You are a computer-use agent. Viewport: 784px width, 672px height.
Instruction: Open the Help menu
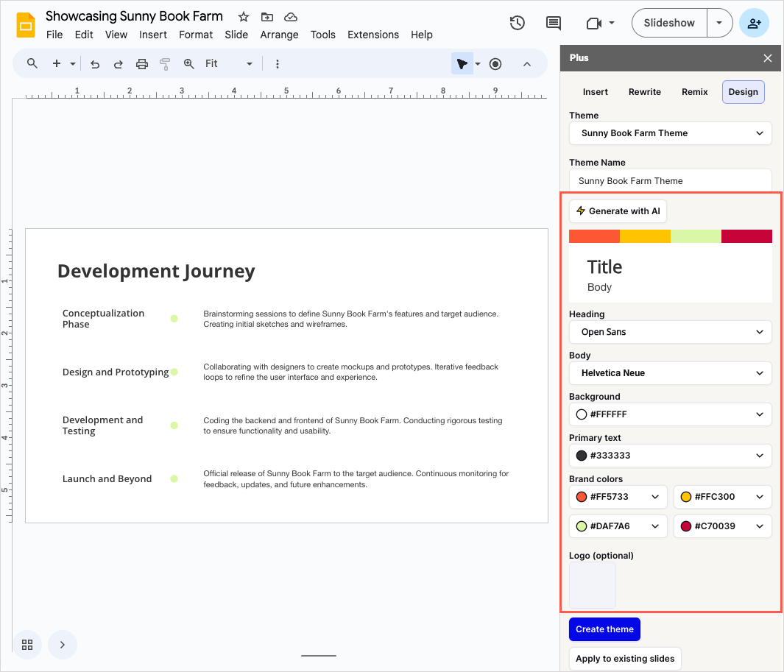click(x=422, y=35)
